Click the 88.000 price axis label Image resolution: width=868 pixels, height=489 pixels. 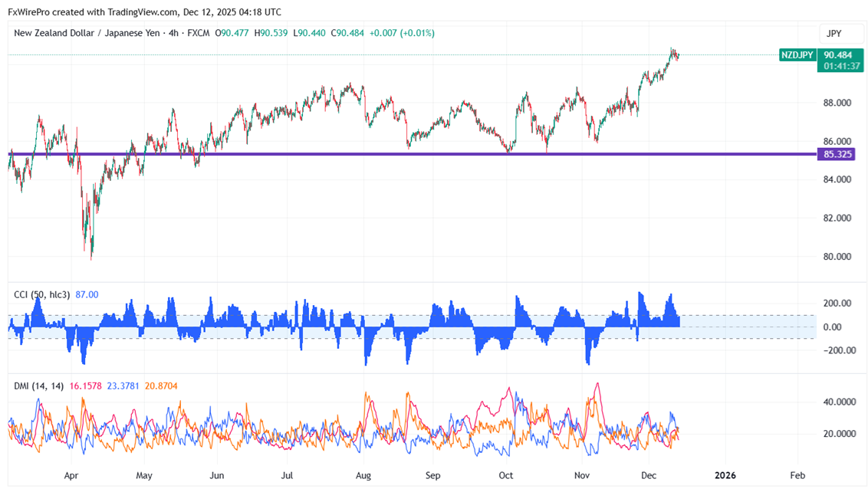837,103
